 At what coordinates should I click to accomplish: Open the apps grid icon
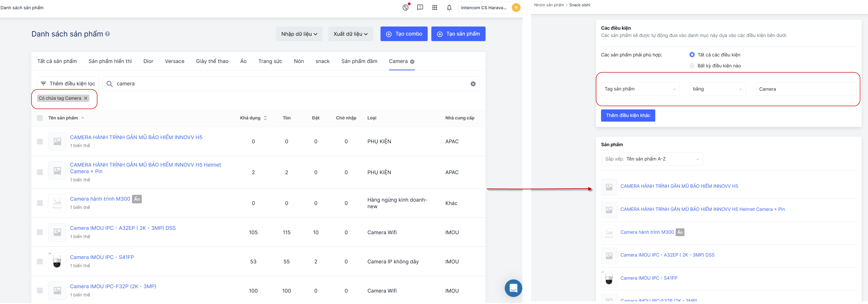(435, 7)
